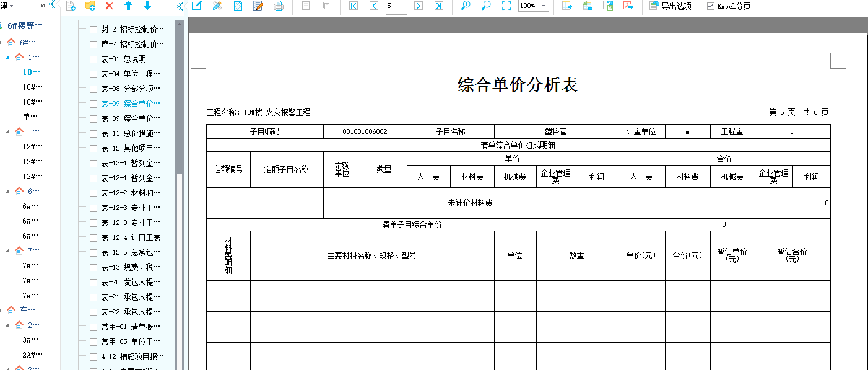Export to PDF with red icon
Screen dimensions: 868x370
coord(628,6)
